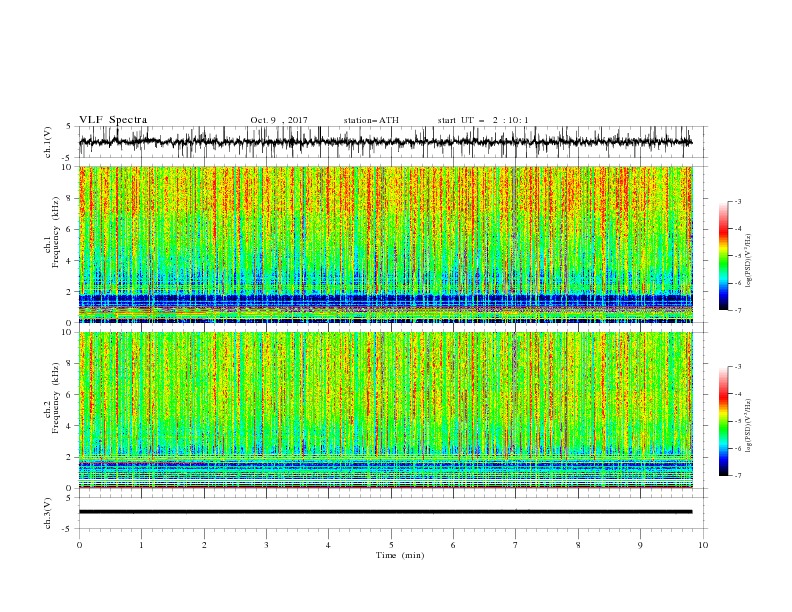
Task: Click the ch.2 PSD color scale bar
Action: coord(723,421)
